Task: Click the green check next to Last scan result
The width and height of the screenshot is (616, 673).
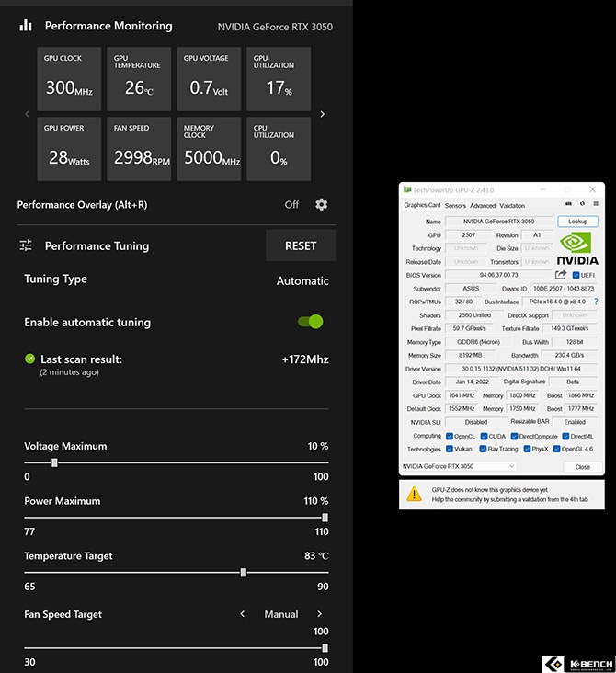Action: coord(29,359)
